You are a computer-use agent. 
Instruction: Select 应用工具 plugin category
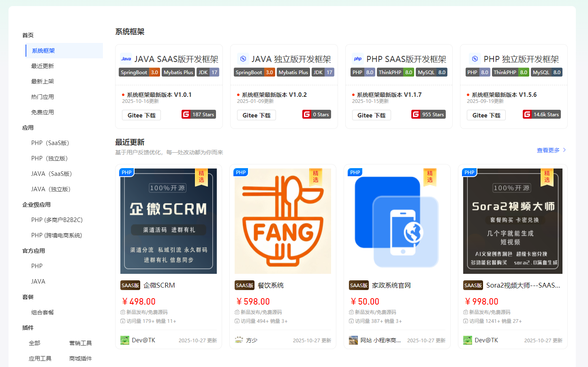click(40, 358)
